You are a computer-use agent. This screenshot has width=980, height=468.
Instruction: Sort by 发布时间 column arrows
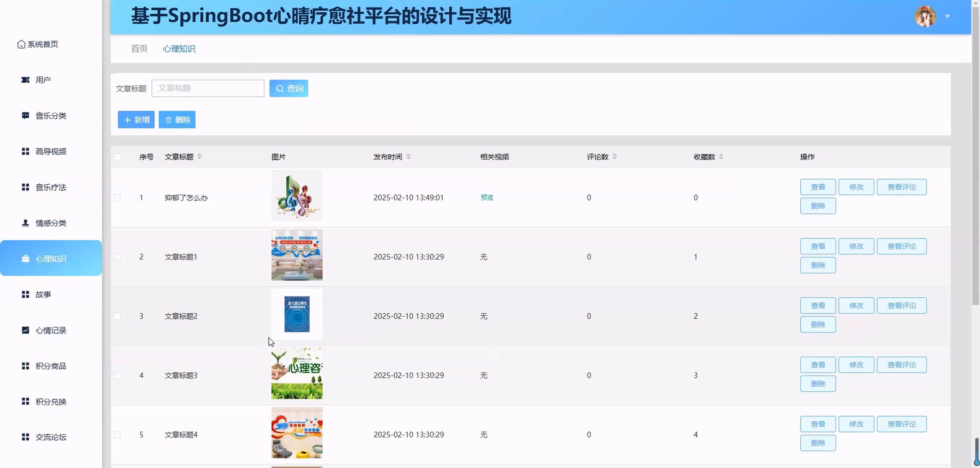point(408,156)
